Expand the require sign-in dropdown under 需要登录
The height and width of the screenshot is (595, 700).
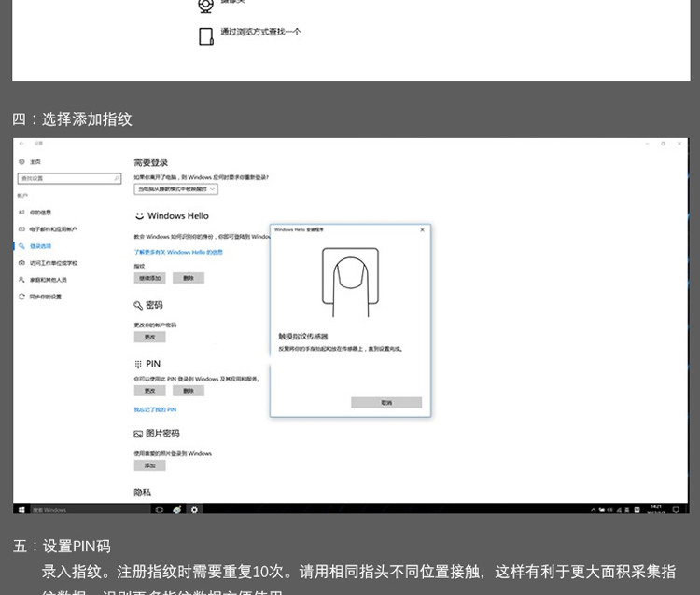tap(175, 189)
